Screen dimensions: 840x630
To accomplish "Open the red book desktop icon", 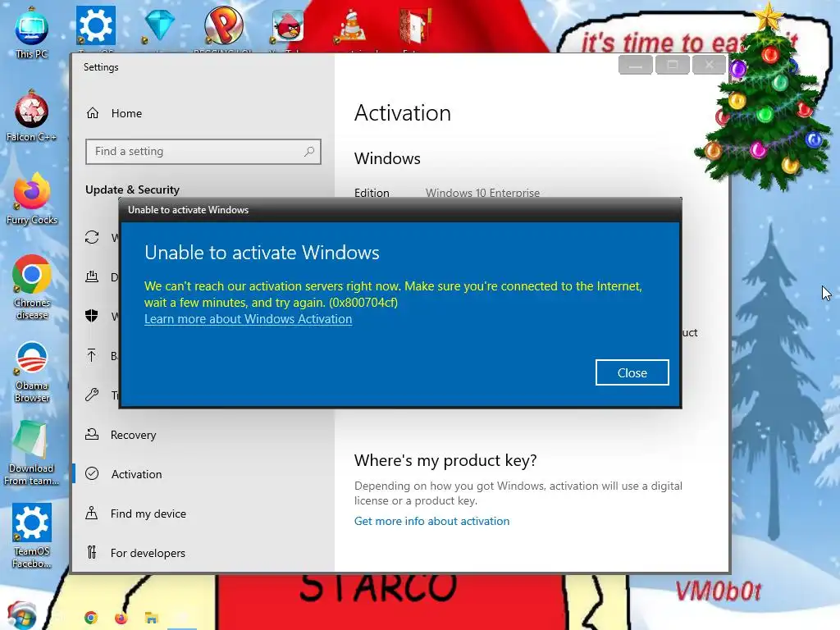I will pos(415,25).
